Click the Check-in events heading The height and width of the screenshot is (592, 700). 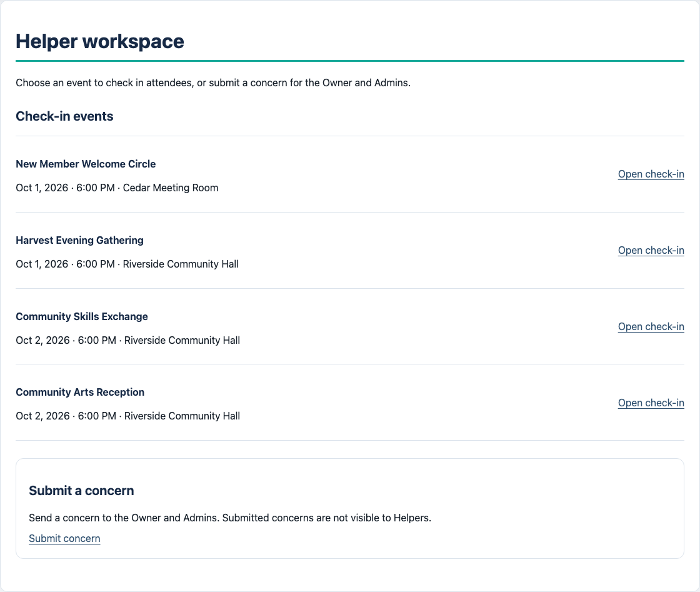[64, 116]
